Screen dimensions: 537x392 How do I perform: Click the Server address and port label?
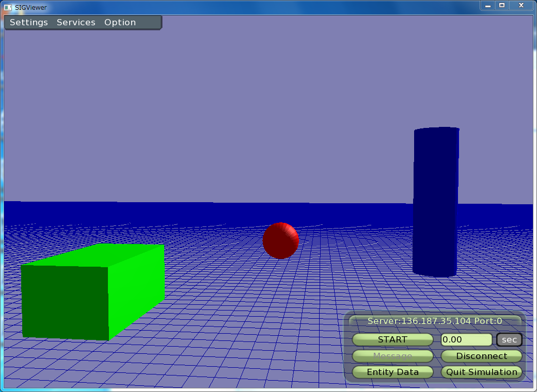coord(434,321)
